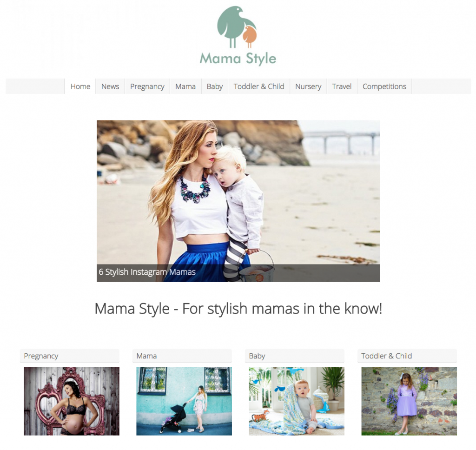This screenshot has width=476, height=450.
Task: Go to the Travel section
Action: [x=342, y=86]
